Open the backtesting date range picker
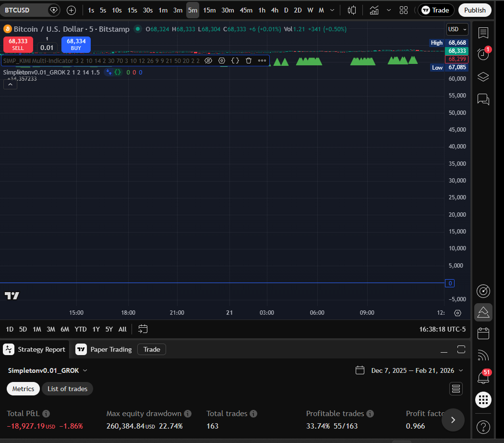Screen dimensions: 504x443 (410, 370)
